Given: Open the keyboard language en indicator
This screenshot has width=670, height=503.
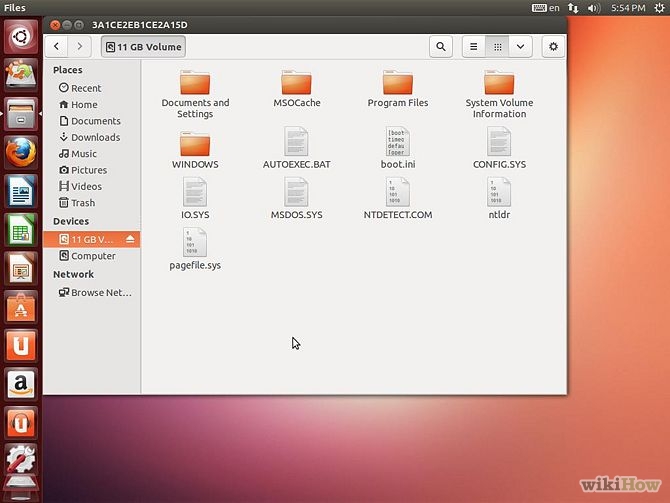Looking at the screenshot, I should (546, 8).
